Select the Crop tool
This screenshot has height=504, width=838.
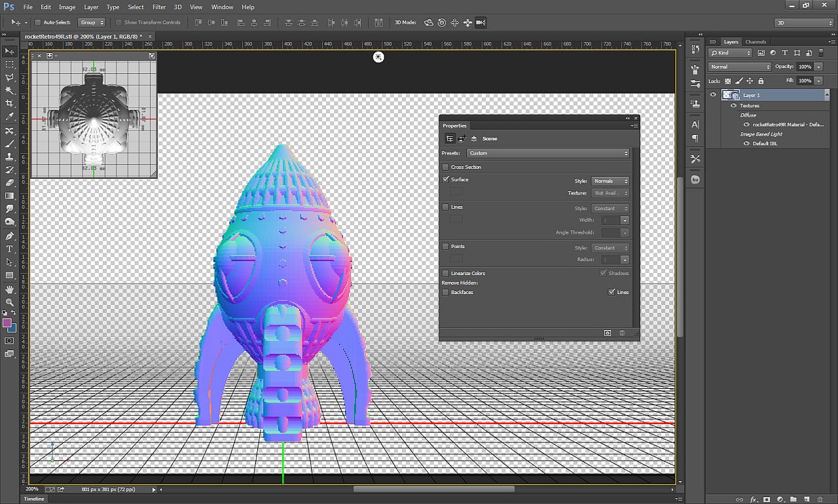pyautogui.click(x=10, y=103)
